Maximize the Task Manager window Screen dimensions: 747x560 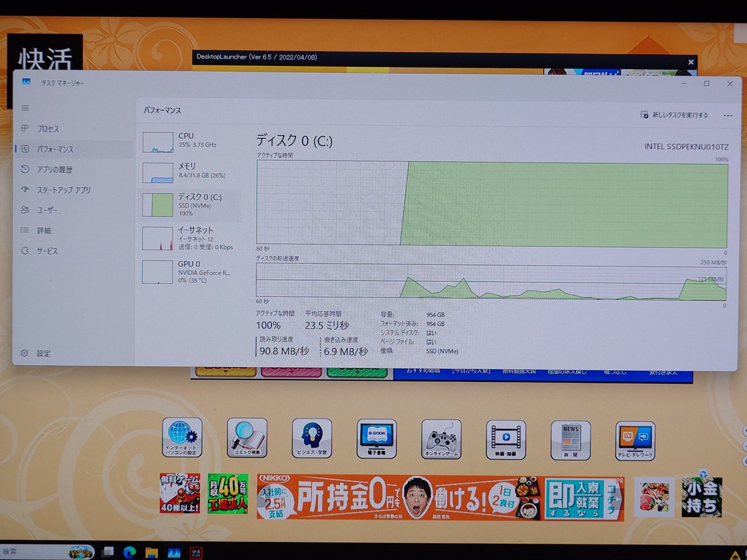tap(707, 83)
